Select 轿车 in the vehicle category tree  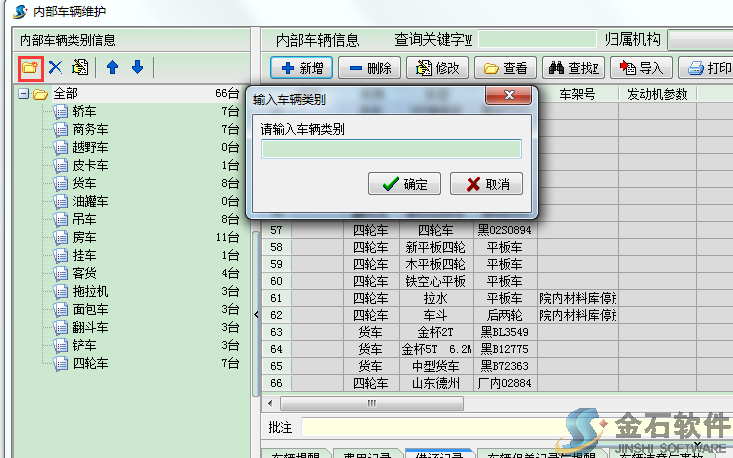coord(84,111)
